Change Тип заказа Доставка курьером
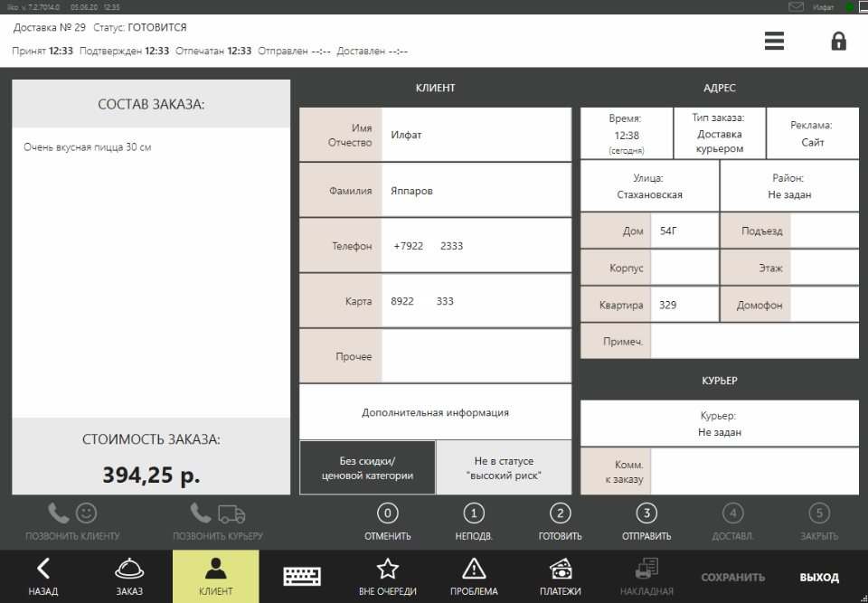The image size is (868, 603). click(720, 134)
